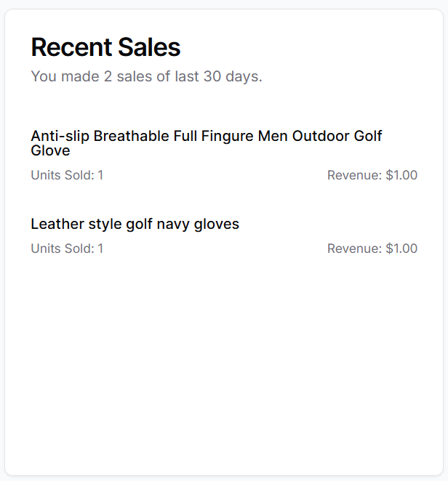Open the Anti-slip Breathable Golf Glove product

(206, 143)
